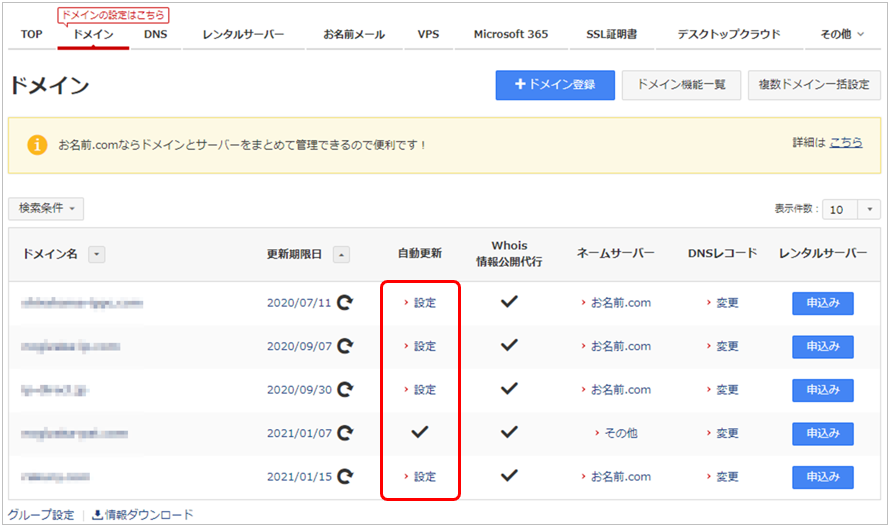Viewport: 889px width, 526px height.
Task: Click 複数ドメイン一括設定 button
Action: click(814, 85)
